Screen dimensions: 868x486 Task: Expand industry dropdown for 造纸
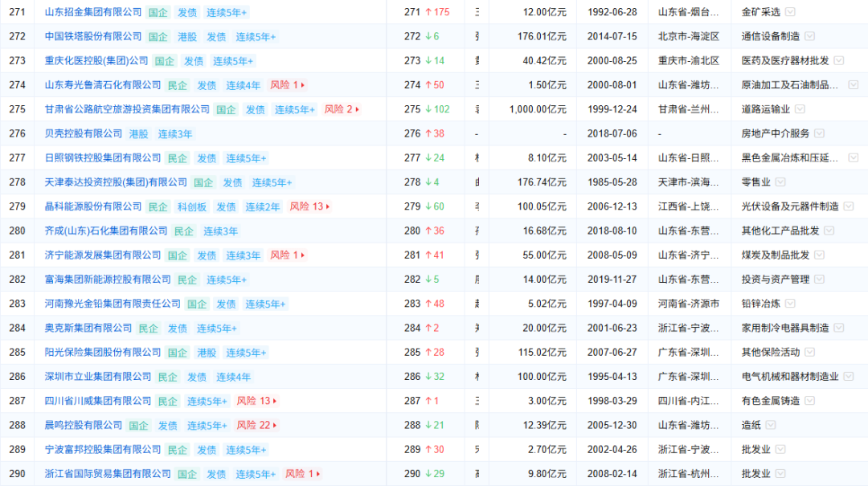pyautogui.click(x=771, y=425)
